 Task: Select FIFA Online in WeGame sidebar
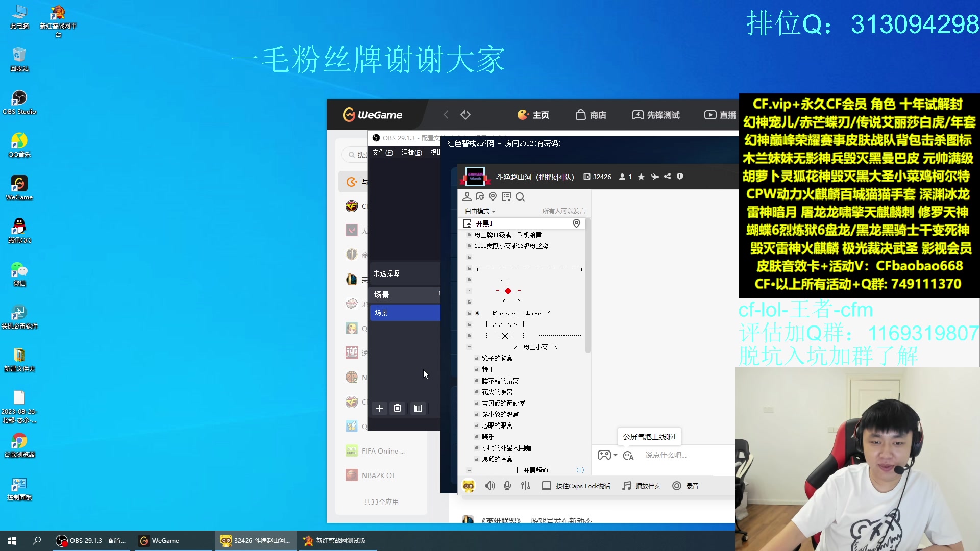[x=376, y=451]
